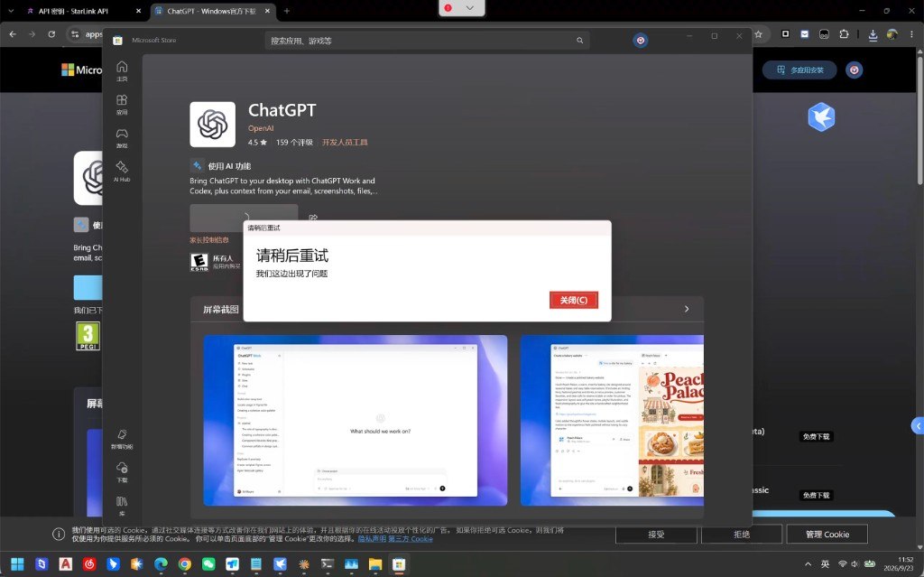Click the PEGI 3 badge on the browser page
The image size is (924, 577).
point(88,336)
